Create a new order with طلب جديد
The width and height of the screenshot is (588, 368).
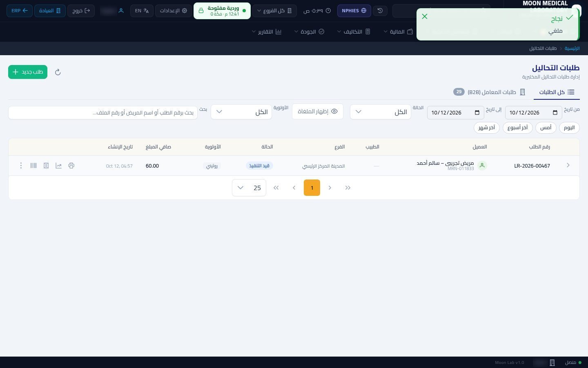click(28, 72)
